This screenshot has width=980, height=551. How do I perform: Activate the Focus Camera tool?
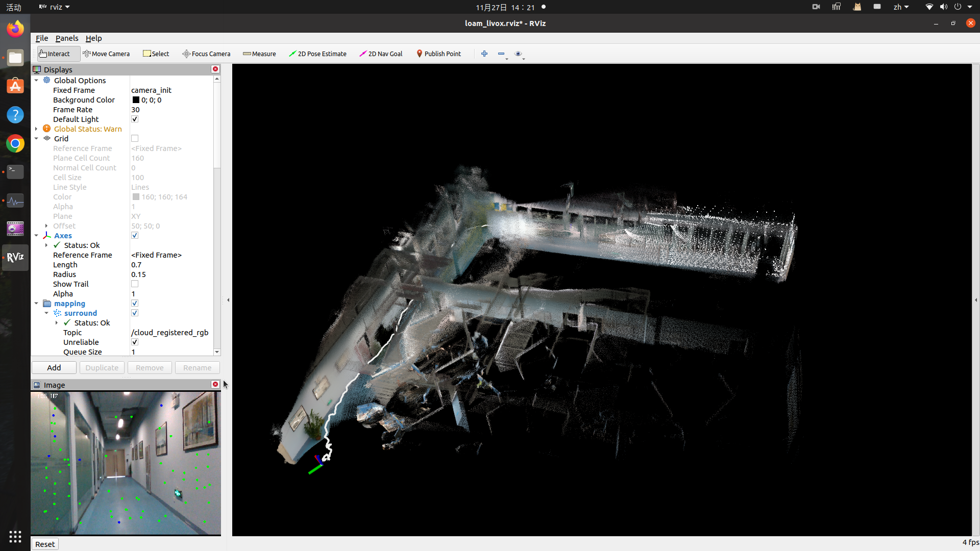tap(206, 54)
